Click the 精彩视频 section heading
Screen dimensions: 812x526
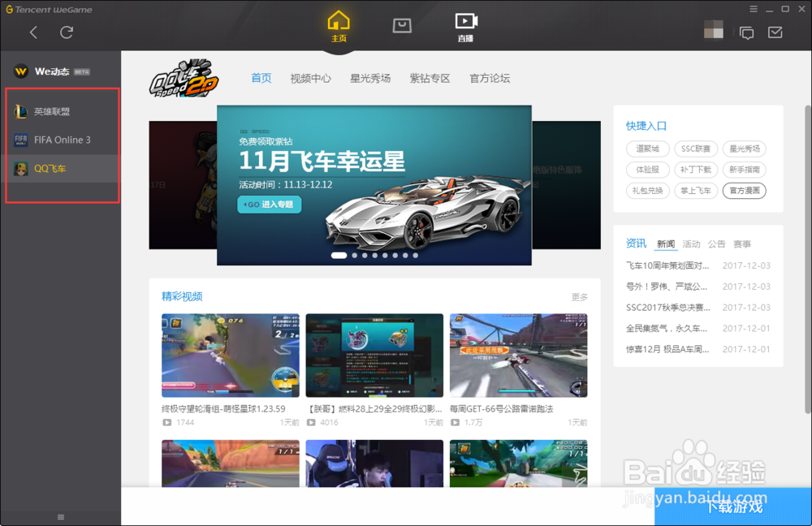point(182,296)
